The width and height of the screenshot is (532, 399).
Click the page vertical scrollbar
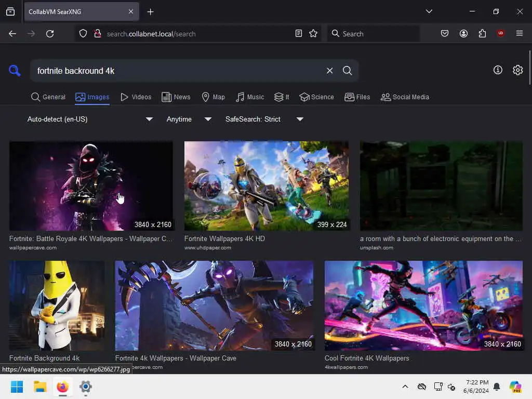529,68
